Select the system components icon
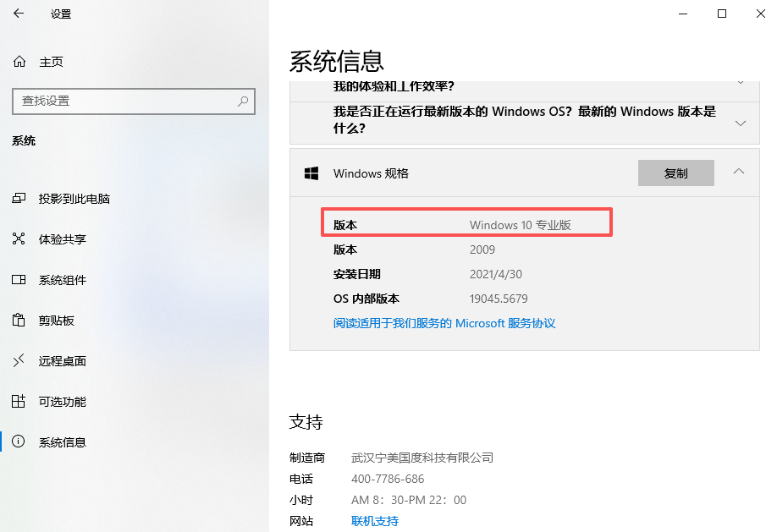Viewport: 777px width, 532px height. pos(19,279)
